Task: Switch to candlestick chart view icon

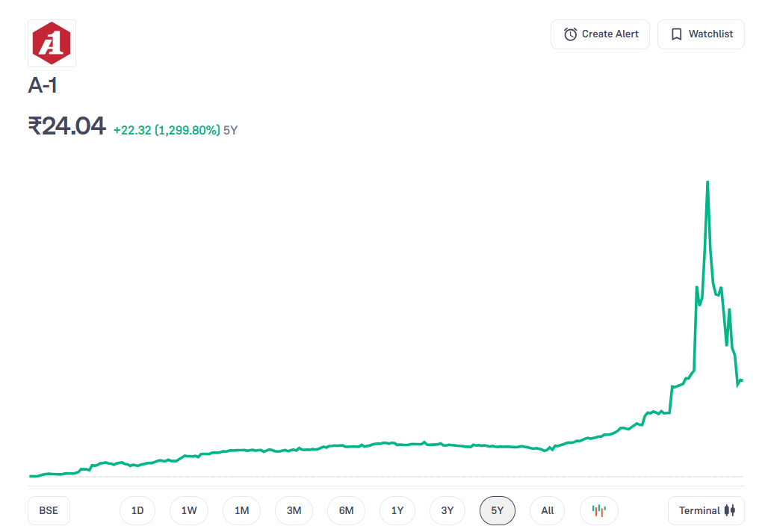Action: click(598, 511)
